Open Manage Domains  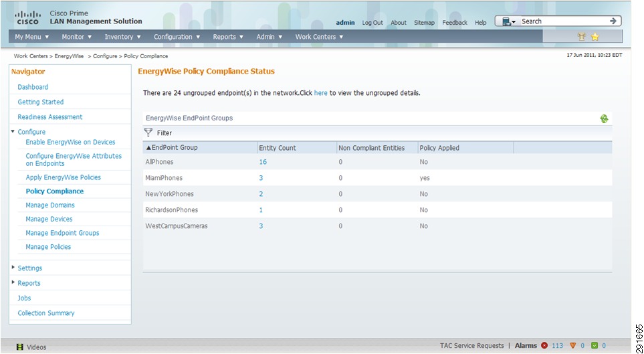[x=50, y=205]
